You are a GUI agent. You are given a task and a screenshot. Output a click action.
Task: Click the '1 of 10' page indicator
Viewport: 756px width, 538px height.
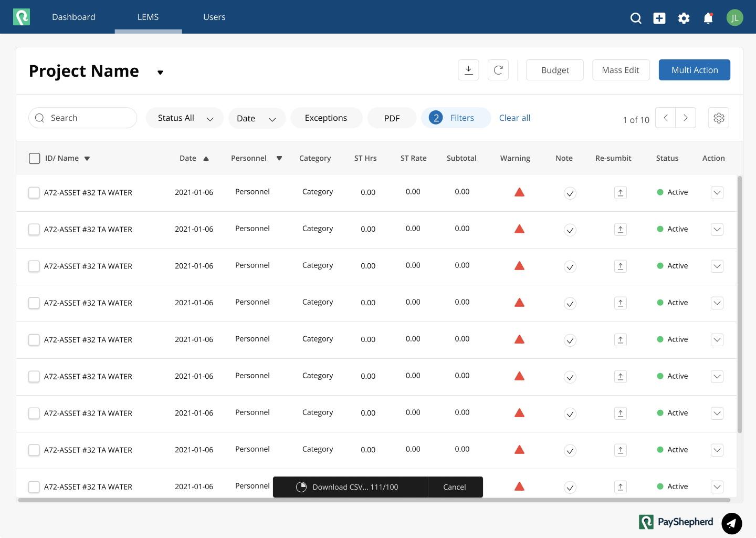pyautogui.click(x=636, y=120)
